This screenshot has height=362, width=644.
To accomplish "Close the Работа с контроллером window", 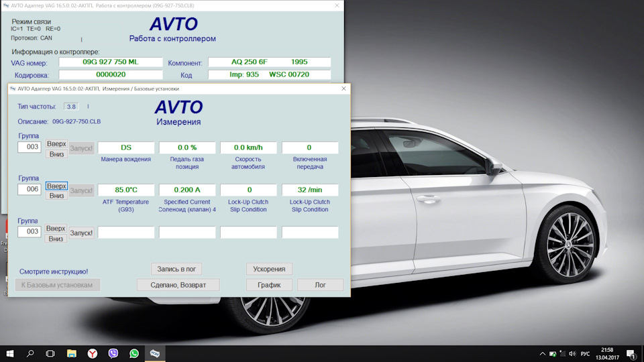I will [337, 5].
